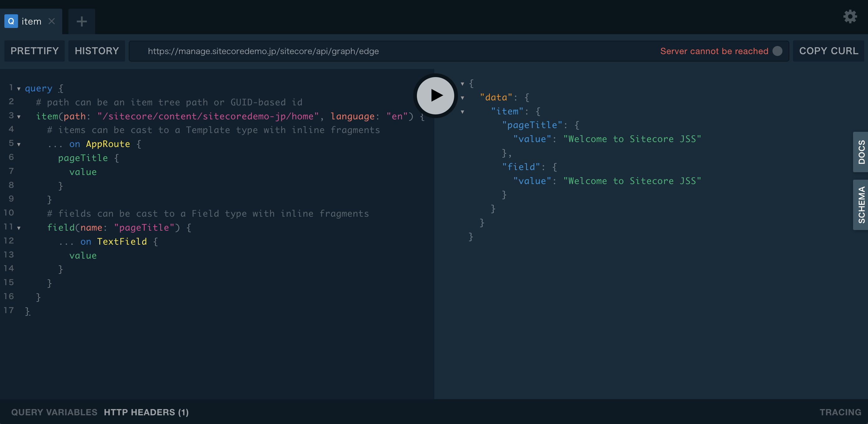
Task: Open the DOCS side panel
Action: click(861, 152)
